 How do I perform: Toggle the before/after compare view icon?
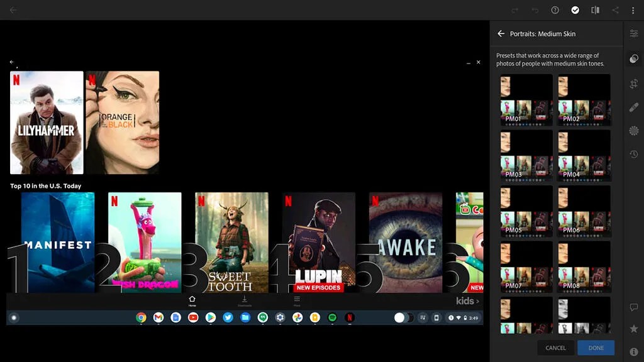coord(595,10)
